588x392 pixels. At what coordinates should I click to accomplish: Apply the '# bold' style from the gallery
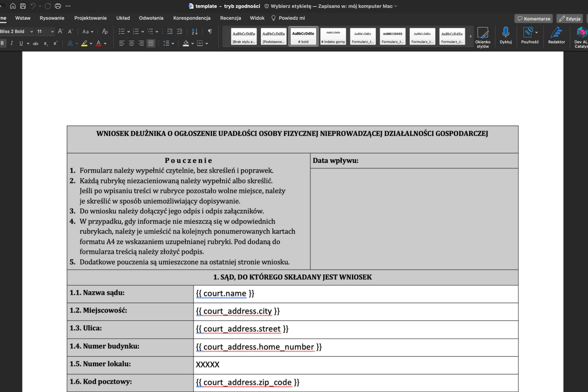click(303, 36)
